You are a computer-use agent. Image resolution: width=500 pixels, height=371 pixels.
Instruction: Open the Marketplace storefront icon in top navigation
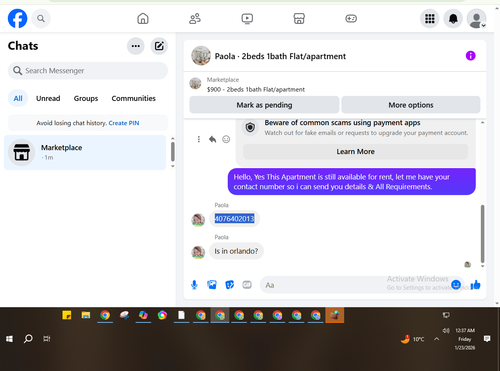pos(299,18)
